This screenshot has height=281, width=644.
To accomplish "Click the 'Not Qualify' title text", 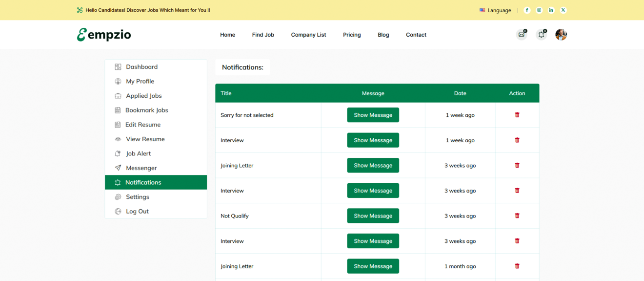I will (235, 216).
